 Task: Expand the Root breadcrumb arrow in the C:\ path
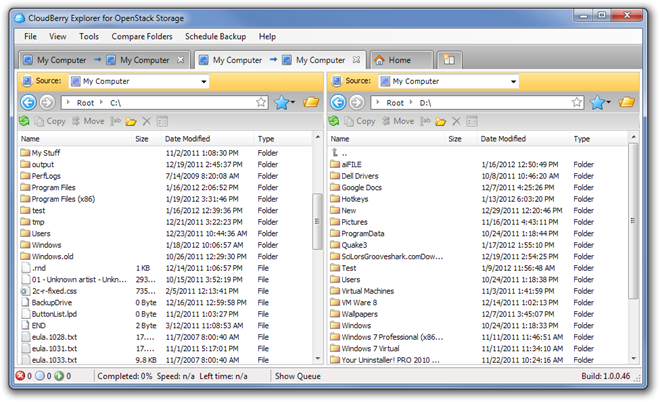tap(101, 102)
